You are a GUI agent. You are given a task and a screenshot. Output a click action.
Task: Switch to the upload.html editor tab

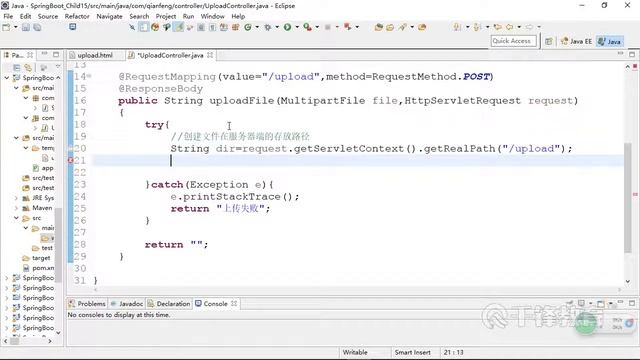point(95,55)
